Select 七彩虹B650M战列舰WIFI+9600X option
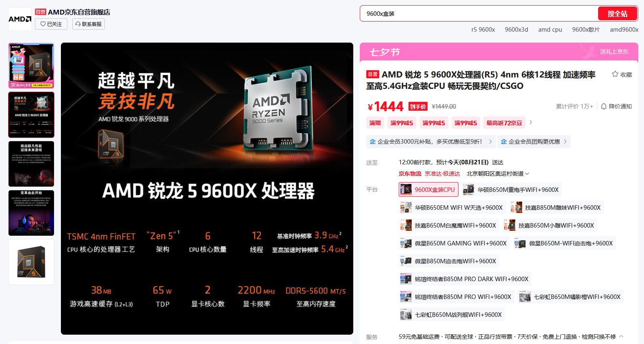Screen dimensions: 644x344 (x=452, y=314)
